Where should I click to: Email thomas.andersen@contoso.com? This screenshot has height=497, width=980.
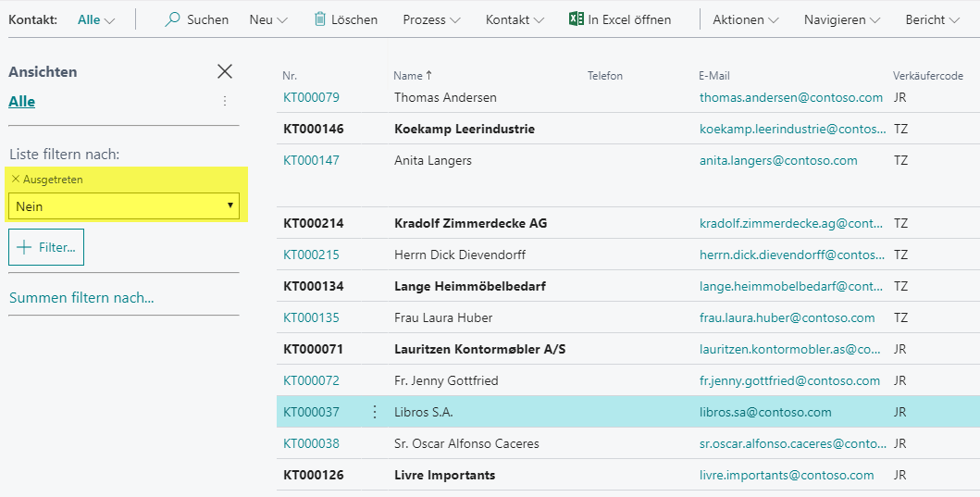[x=791, y=97]
